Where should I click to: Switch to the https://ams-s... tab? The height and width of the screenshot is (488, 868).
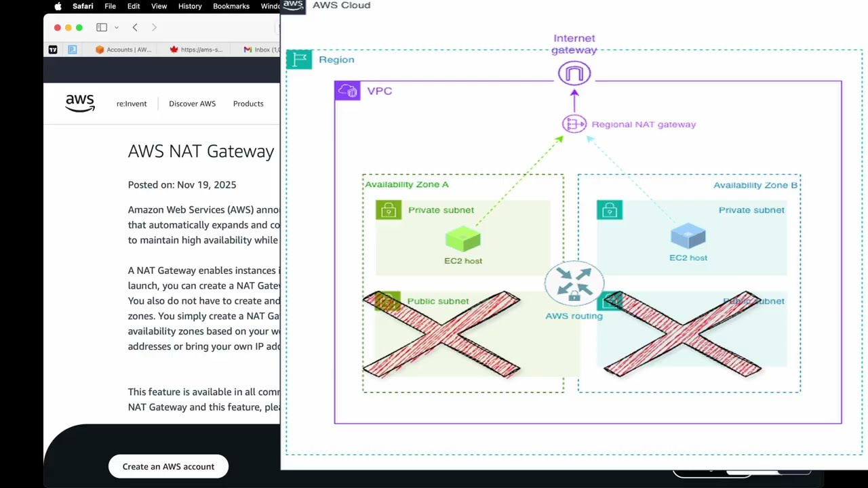(x=197, y=49)
